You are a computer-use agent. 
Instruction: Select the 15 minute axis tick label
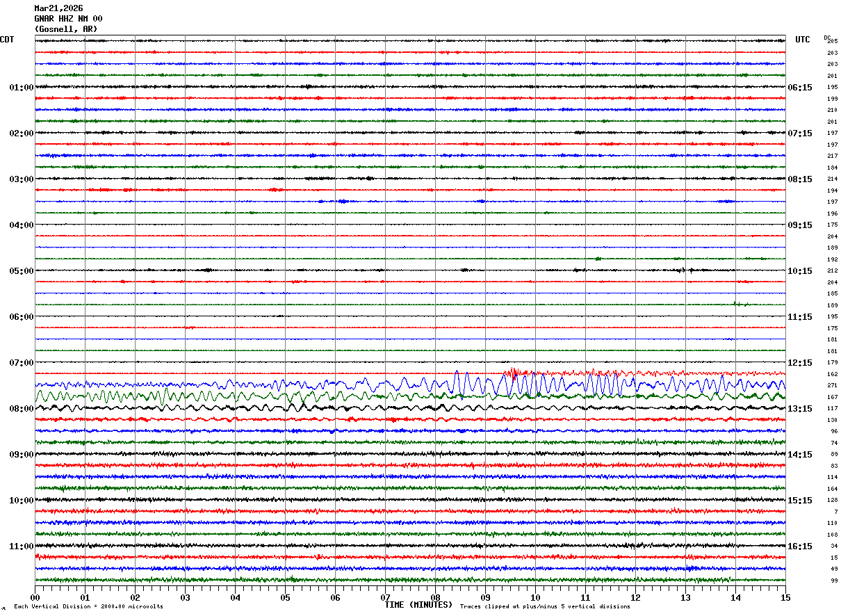pyautogui.click(x=785, y=597)
